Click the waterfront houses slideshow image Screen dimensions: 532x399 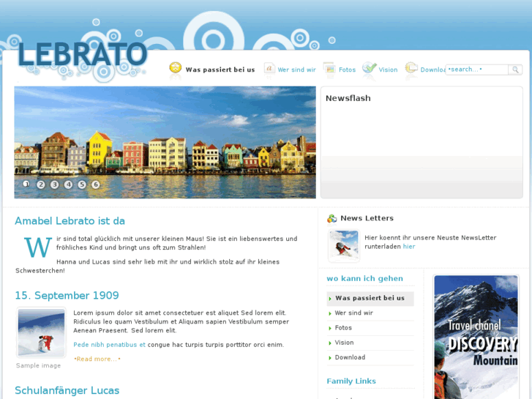pyautogui.click(x=165, y=142)
